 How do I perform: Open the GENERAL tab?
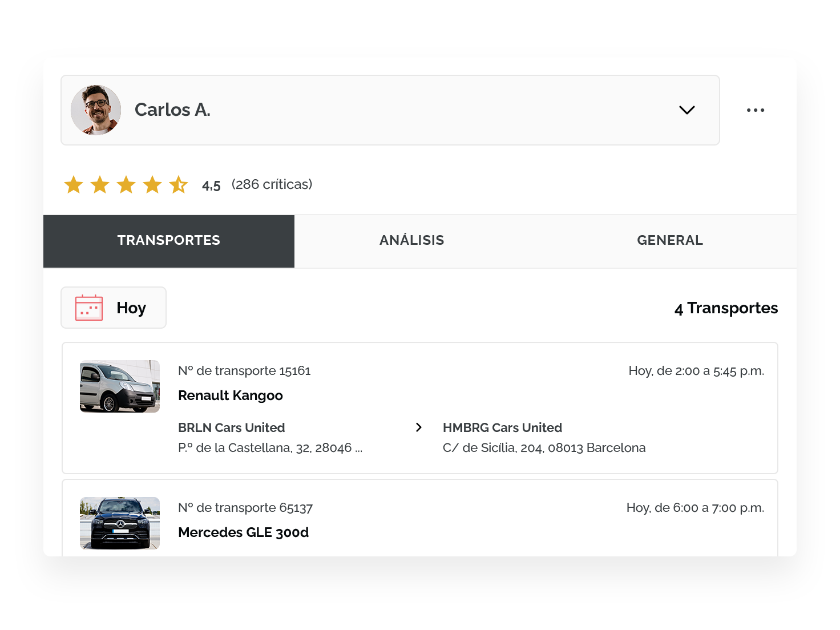click(x=669, y=241)
